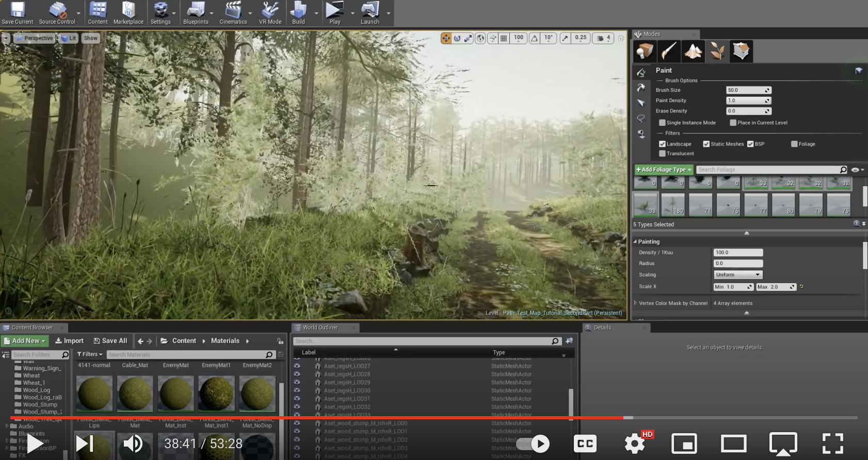Open the Add Foliage Type dropdown

(663, 170)
